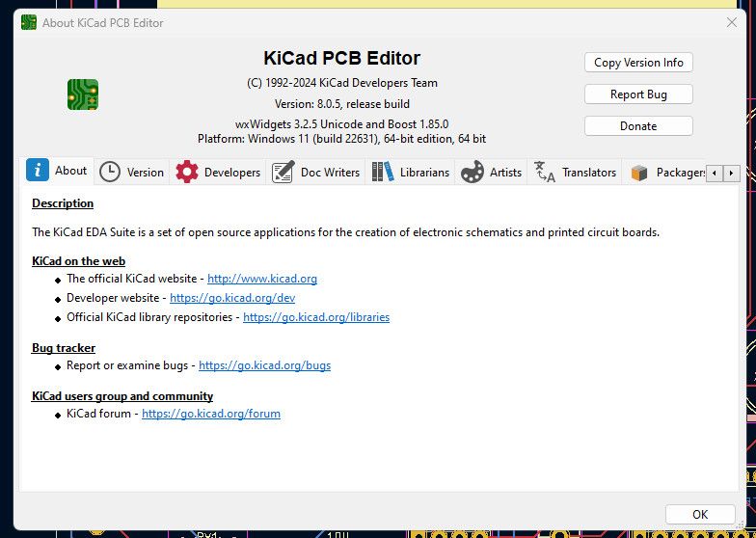Click the Version tab clock icon

tap(110, 172)
